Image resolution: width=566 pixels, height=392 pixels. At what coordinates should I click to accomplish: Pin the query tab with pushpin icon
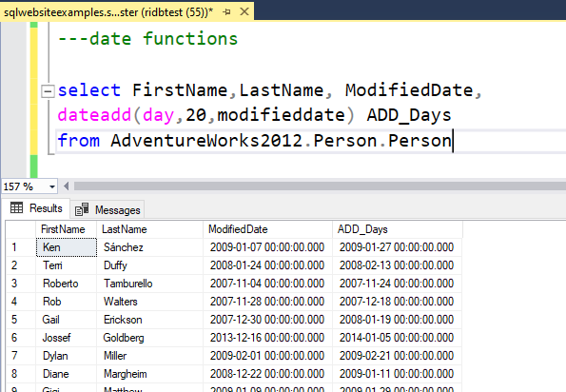226,12
